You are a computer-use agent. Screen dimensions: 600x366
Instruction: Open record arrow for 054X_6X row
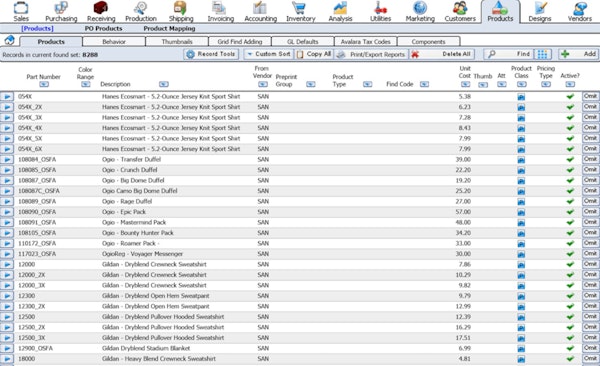click(x=7, y=149)
